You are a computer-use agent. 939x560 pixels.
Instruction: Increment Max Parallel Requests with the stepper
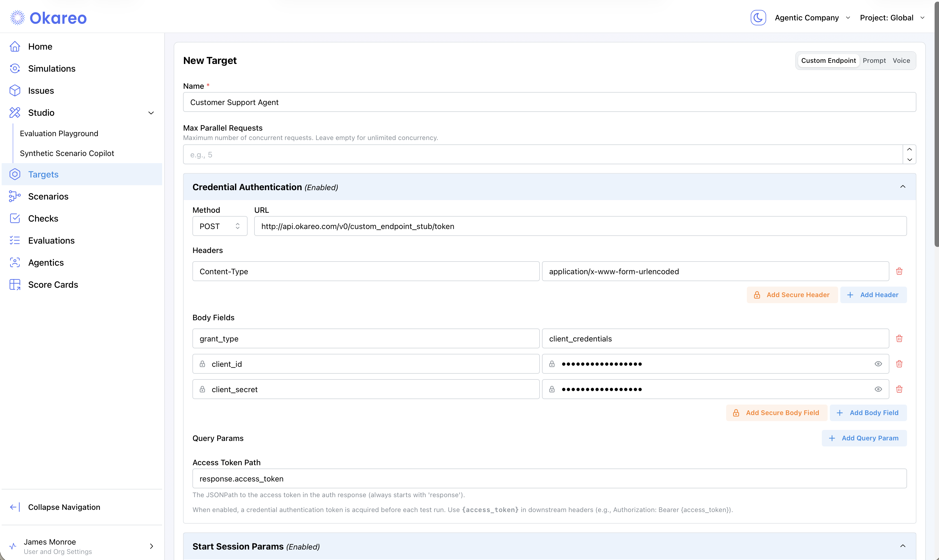point(910,149)
